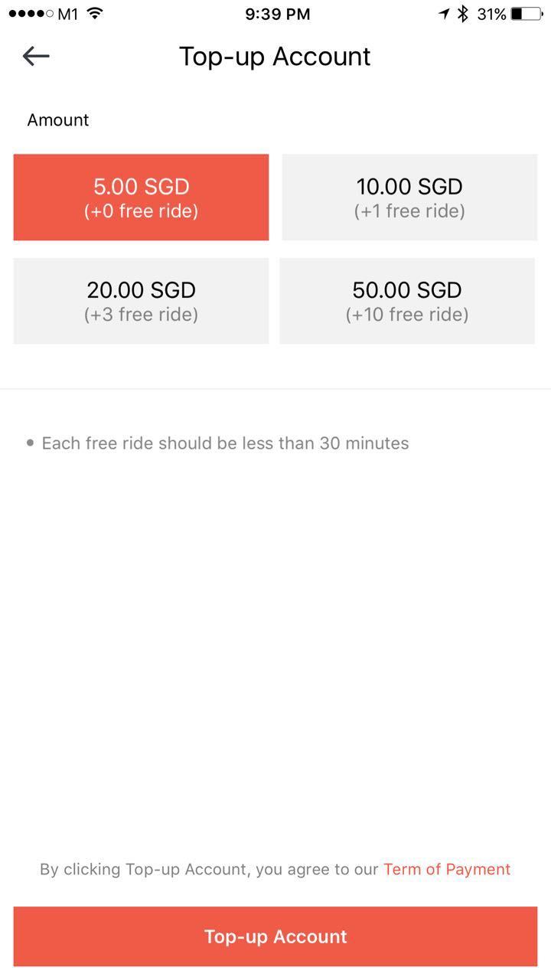Tap the 30 minutes free ride note
The height and width of the screenshot is (980, 551).
225,443
